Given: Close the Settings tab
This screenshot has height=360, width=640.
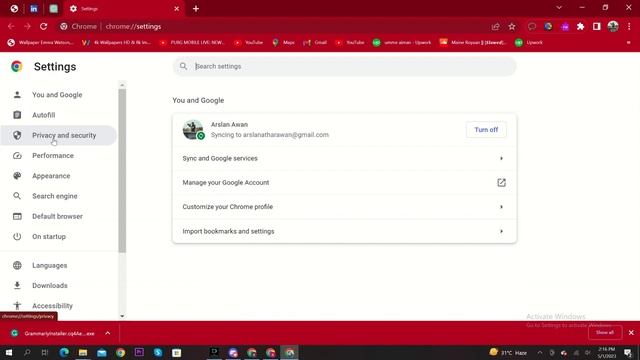Looking at the screenshot, I should (x=177, y=9).
